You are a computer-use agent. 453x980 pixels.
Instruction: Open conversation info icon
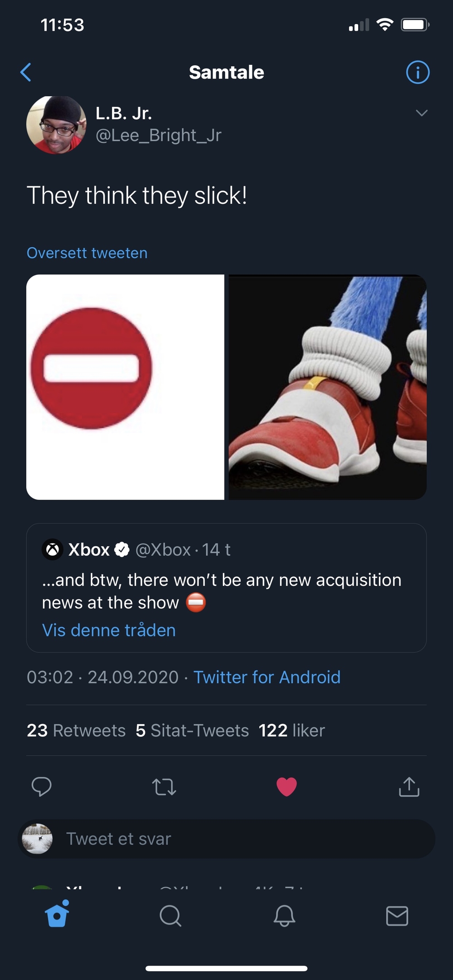coord(417,72)
